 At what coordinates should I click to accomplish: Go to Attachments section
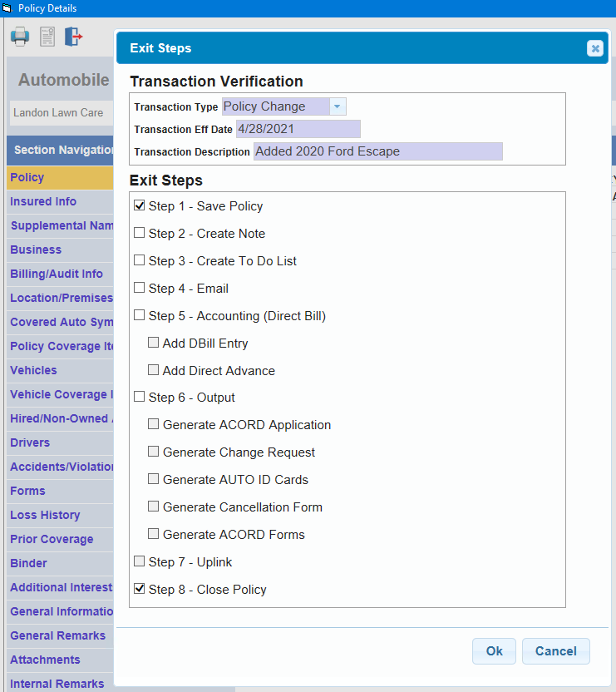click(x=60, y=660)
